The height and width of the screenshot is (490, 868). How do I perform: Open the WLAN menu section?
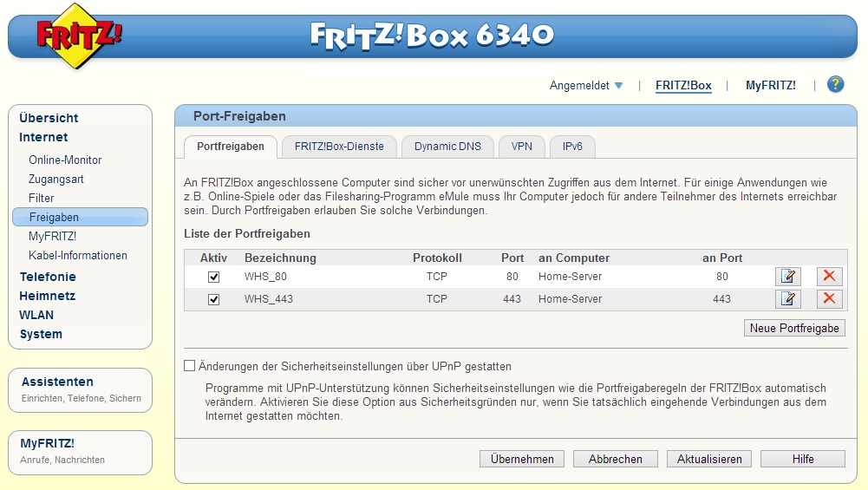[x=36, y=315]
